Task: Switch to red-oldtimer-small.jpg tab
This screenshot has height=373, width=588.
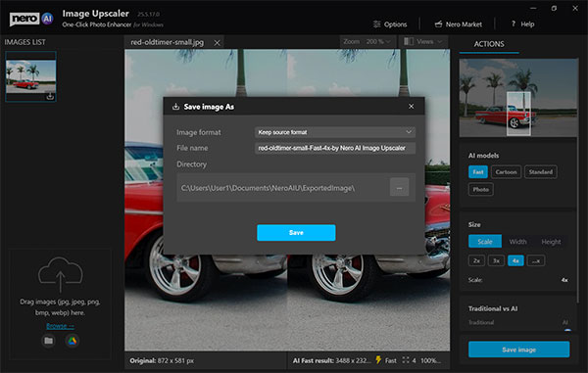Action: pos(168,42)
